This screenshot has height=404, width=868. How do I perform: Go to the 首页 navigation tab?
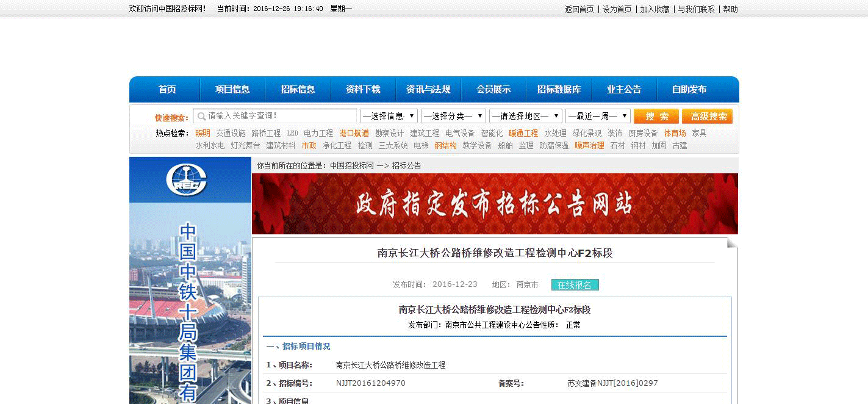[167, 89]
